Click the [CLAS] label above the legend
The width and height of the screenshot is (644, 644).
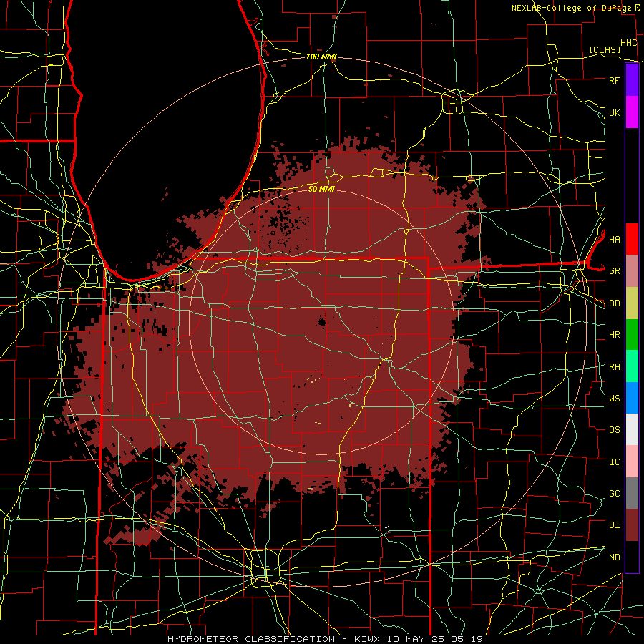[605, 49]
